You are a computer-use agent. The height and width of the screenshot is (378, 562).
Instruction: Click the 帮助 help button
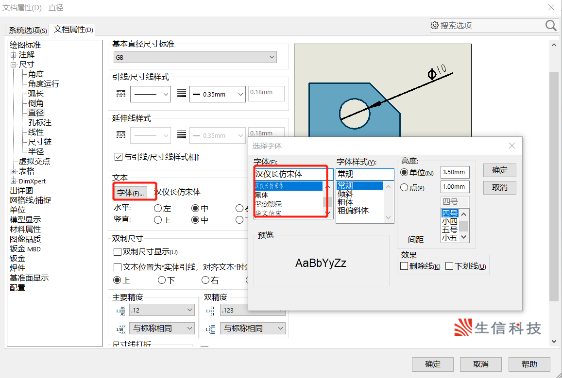(529, 364)
